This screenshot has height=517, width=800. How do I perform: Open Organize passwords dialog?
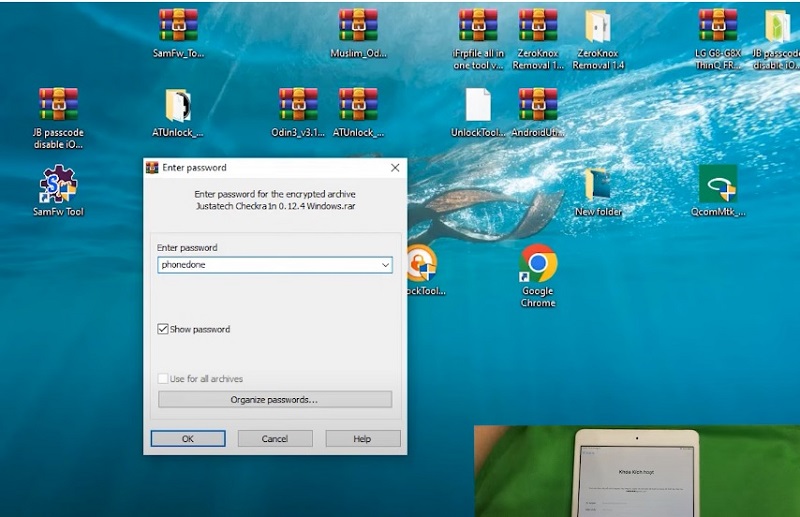(x=274, y=400)
